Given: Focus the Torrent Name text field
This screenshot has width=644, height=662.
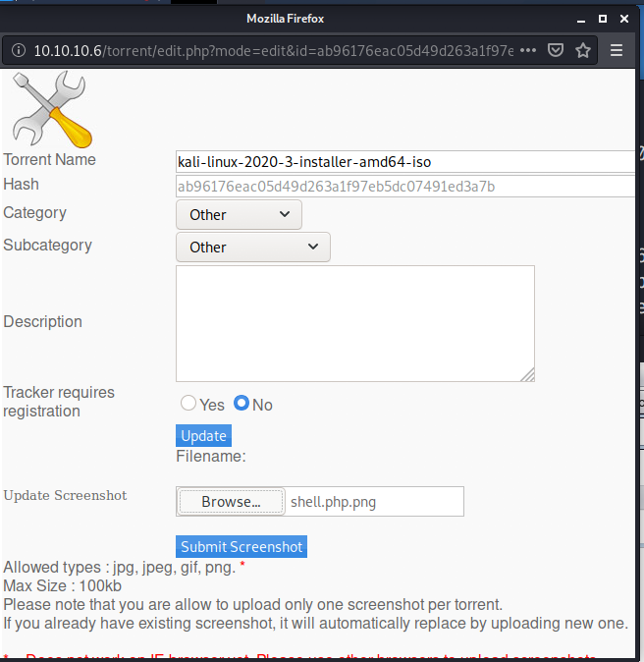Looking at the screenshot, I should pyautogui.click(x=405, y=162).
